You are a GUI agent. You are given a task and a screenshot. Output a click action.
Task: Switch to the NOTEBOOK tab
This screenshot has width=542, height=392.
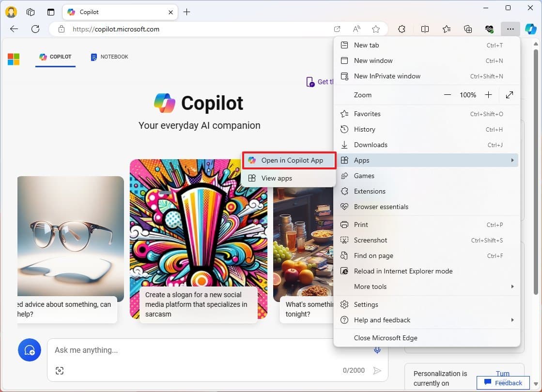pos(108,57)
